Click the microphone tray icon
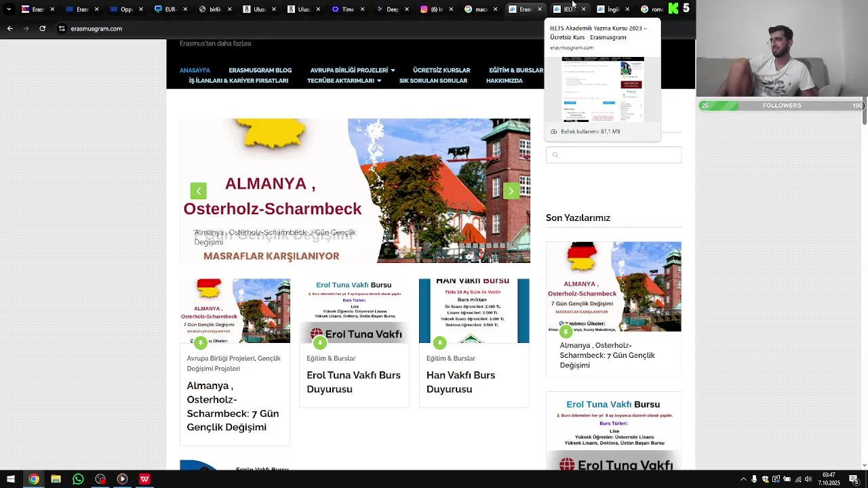Viewport: 868px width, 488px height. tap(755, 479)
